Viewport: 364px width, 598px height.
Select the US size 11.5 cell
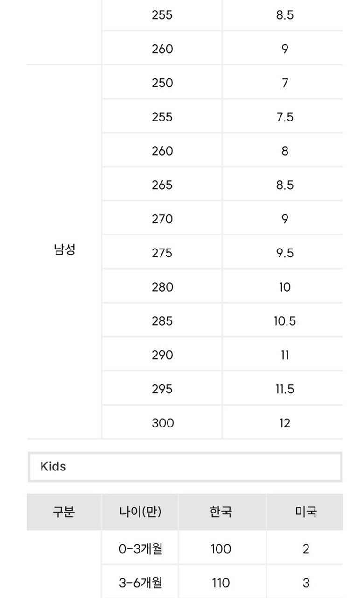pos(285,389)
